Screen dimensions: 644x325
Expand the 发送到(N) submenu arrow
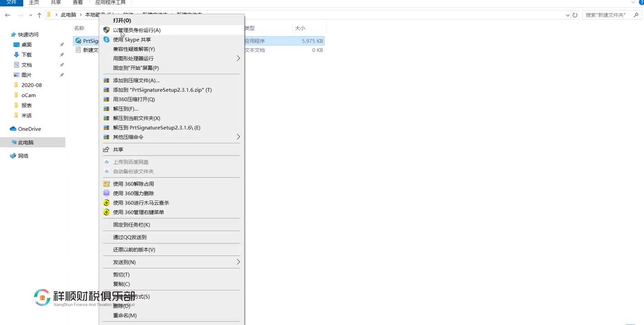[238, 262]
